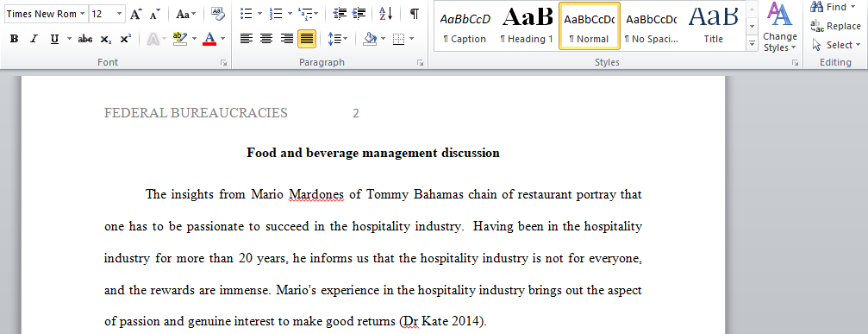Image resolution: width=868 pixels, height=334 pixels.
Task: Apply red font color
Action: (x=209, y=39)
